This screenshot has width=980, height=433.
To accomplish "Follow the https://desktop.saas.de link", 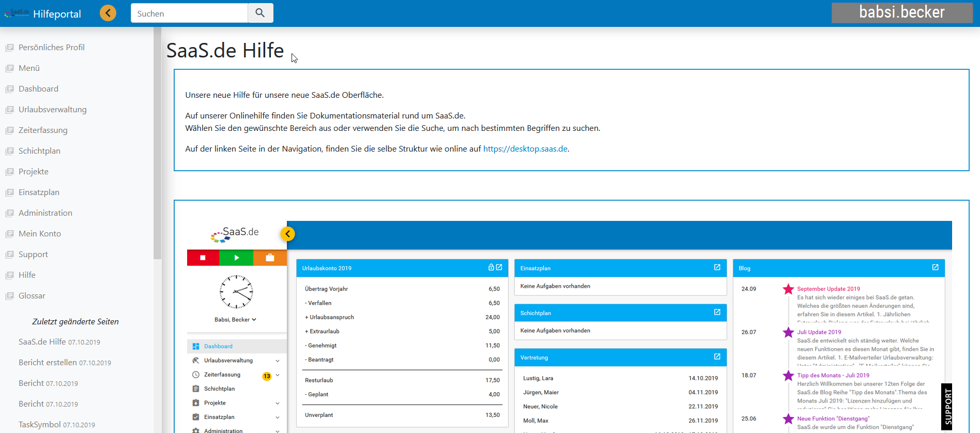I will click(525, 148).
